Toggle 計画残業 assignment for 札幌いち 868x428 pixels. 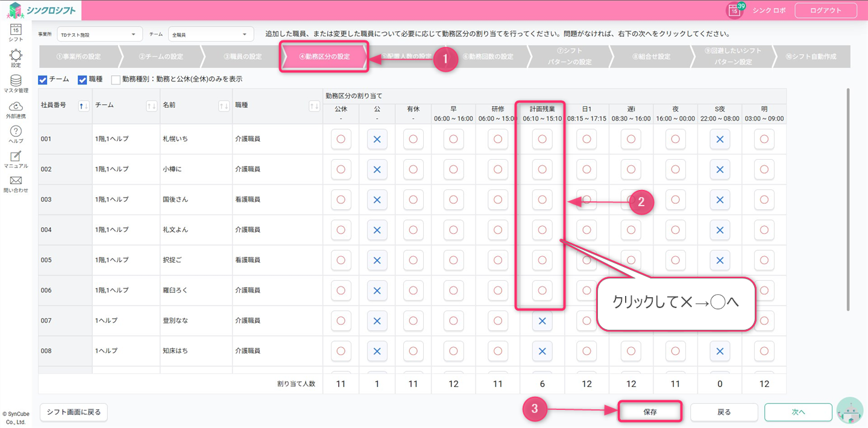point(542,139)
